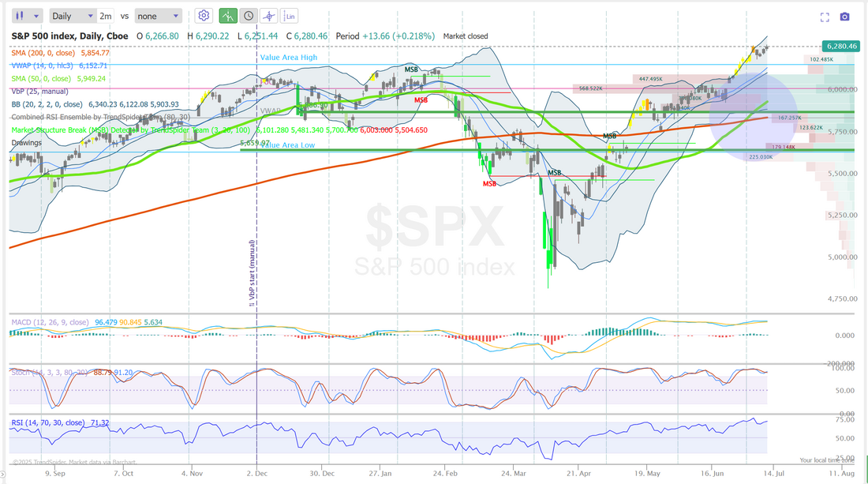Screen dimensions: 868x484
Task: Expand chart to fullscreen
Action: coord(825,17)
